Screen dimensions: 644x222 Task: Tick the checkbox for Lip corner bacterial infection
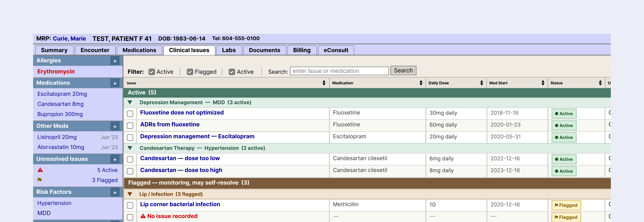(130, 205)
